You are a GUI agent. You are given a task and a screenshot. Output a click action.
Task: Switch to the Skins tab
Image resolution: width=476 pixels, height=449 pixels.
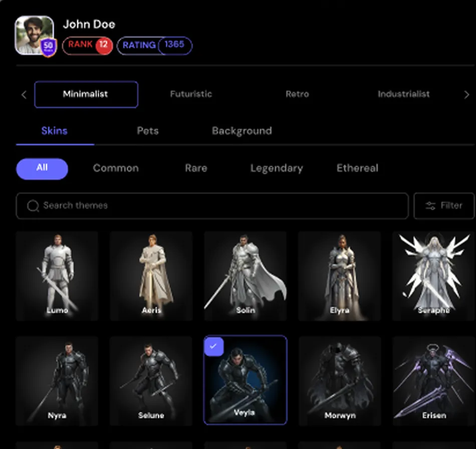54,131
